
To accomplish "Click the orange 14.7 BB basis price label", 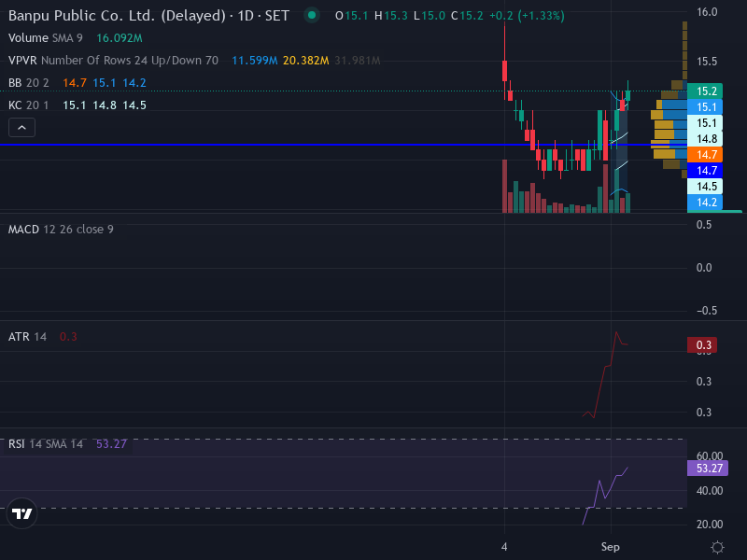I will pos(705,155).
